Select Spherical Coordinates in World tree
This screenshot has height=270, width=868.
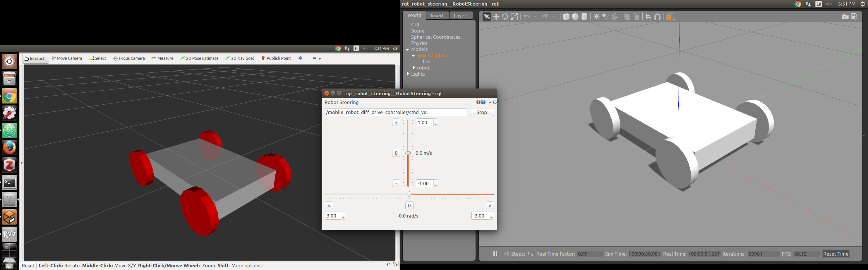point(436,37)
